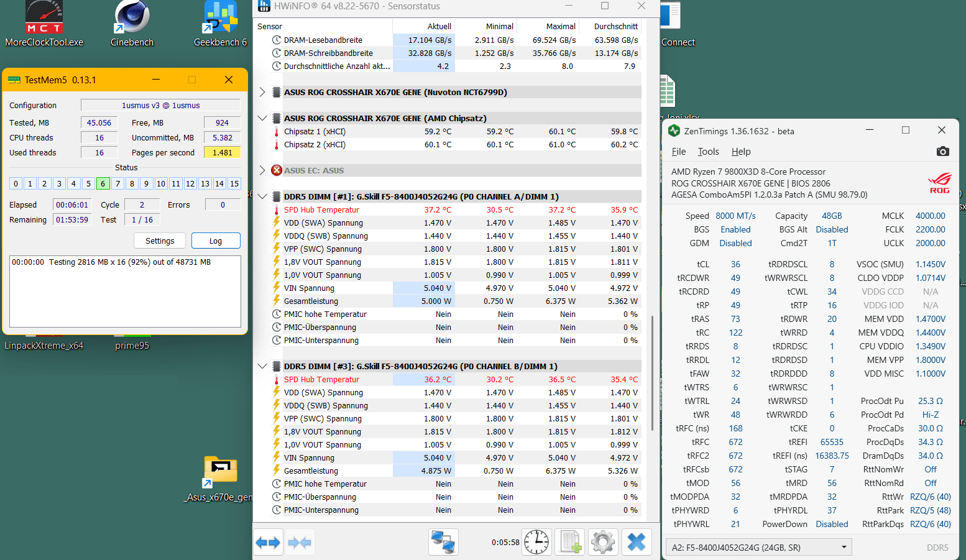The image size is (966, 560).
Task: Click DRAM-Lesebandbreite clock sensor icon
Action: (x=277, y=40)
